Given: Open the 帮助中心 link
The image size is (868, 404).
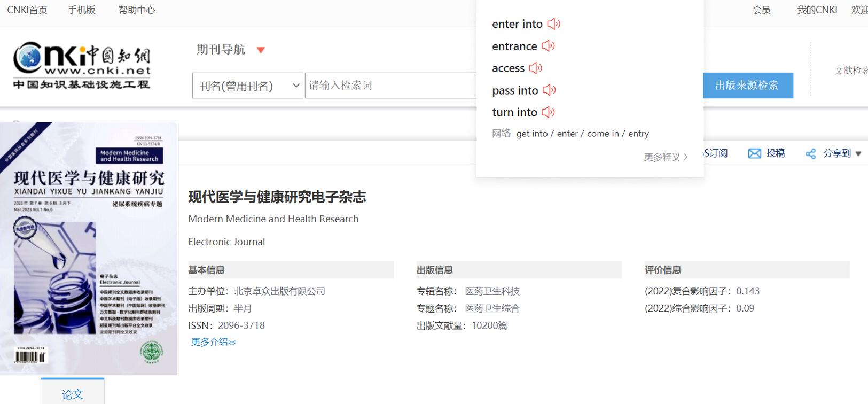Looking at the screenshot, I should 137,10.
